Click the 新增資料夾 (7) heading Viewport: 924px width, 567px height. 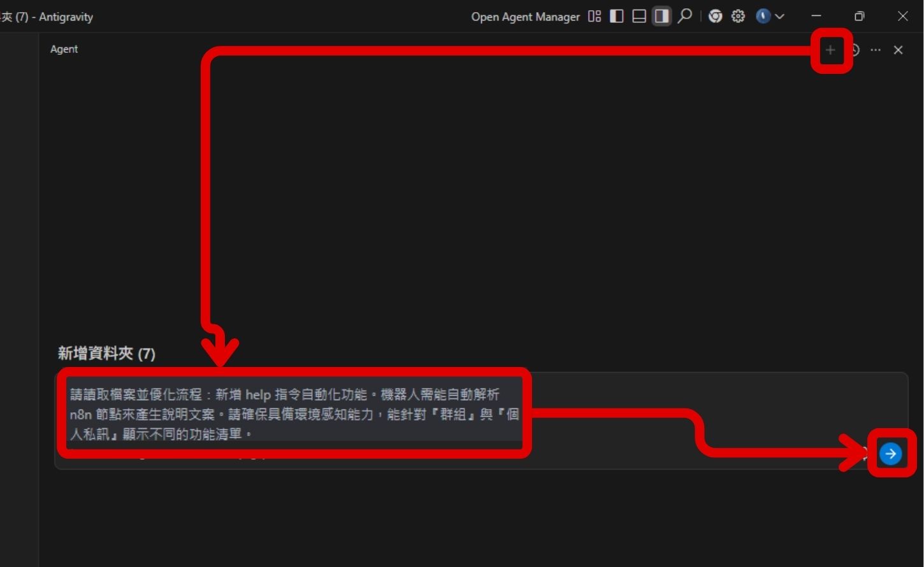click(x=107, y=354)
